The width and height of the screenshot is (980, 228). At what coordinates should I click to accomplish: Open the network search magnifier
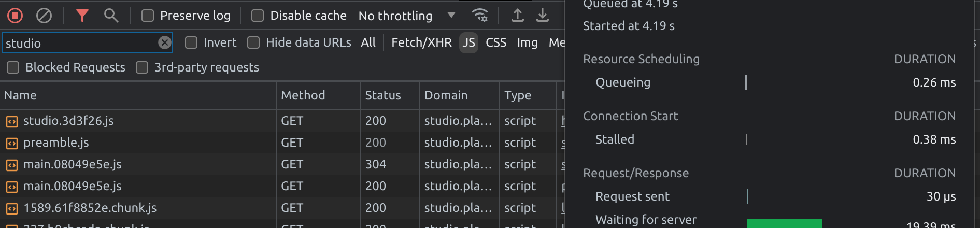[111, 16]
